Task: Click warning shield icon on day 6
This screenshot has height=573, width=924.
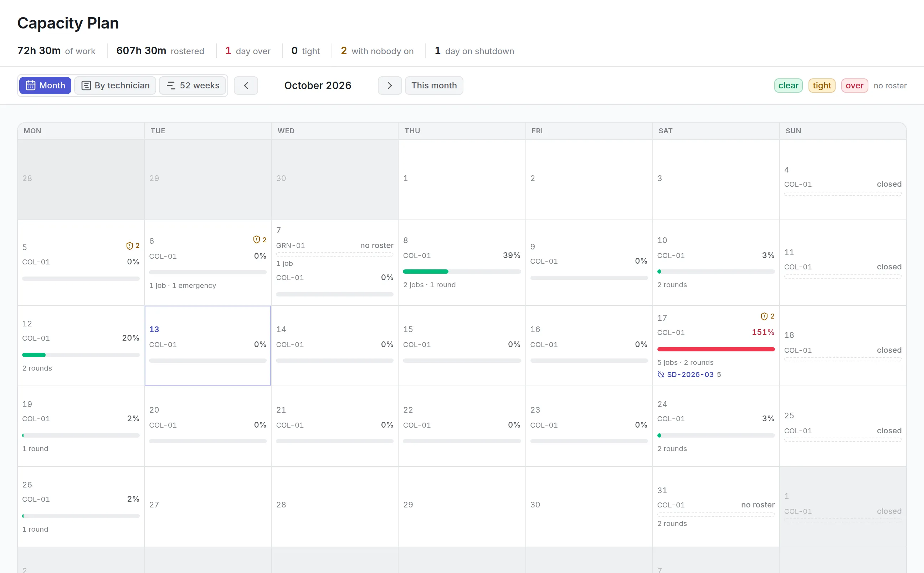Action: (x=257, y=239)
